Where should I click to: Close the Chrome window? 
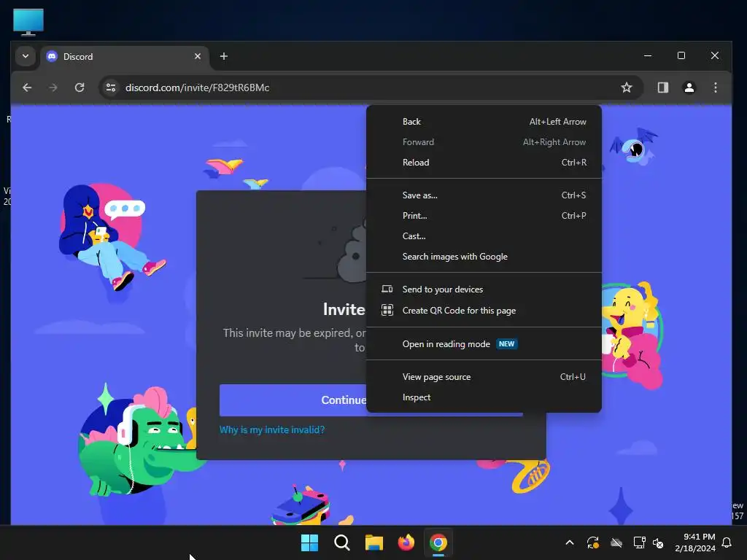point(715,55)
